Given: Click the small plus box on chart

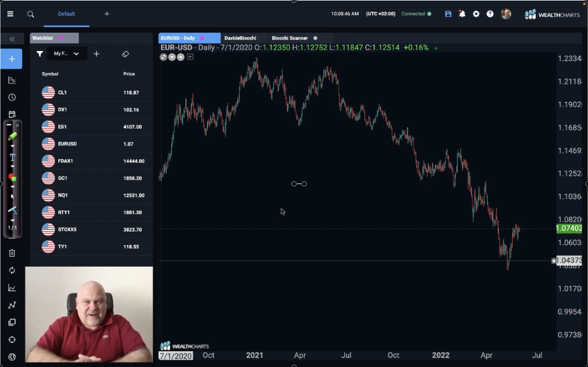Looking at the screenshot, I should pos(190,57).
